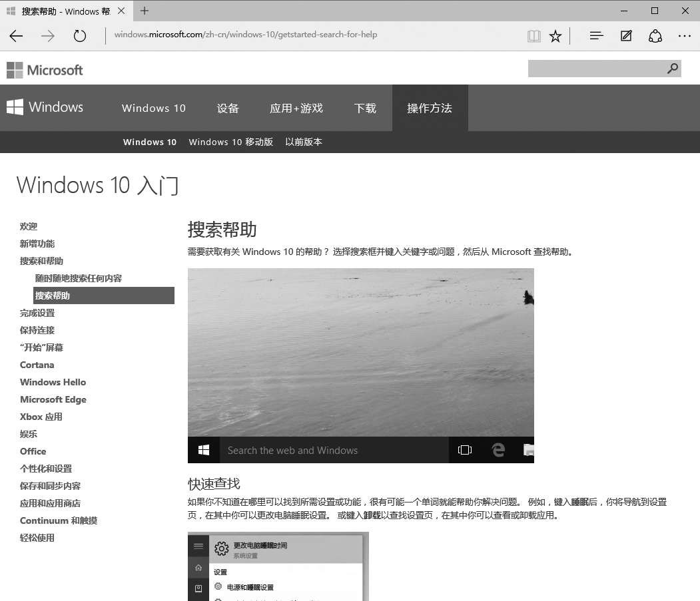Expand the 保持连接 sidebar section

37,330
